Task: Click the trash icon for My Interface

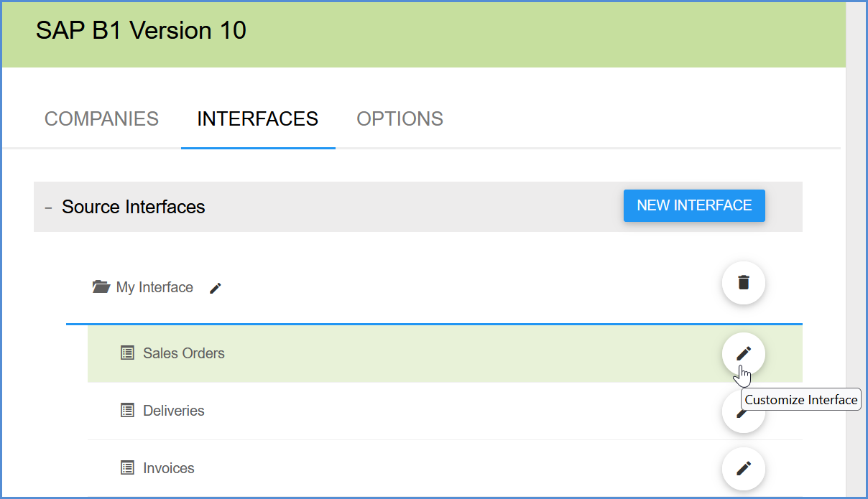Action: (743, 282)
